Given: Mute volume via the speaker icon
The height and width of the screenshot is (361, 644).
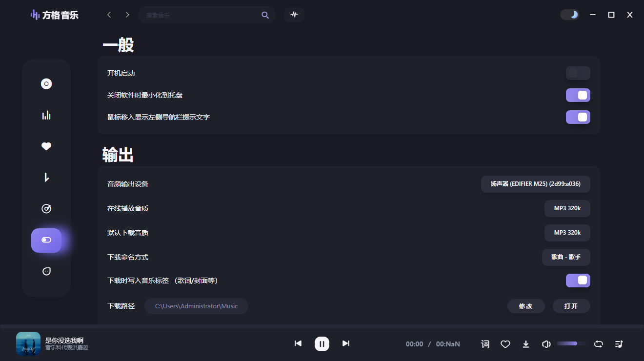Looking at the screenshot, I should click(546, 344).
